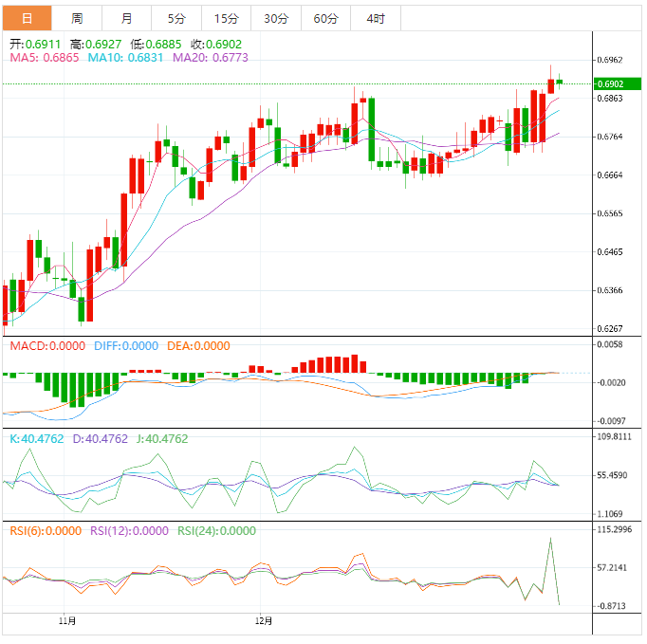Switch to the 周 weekly tab
The width and height of the screenshot is (647, 644).
click(77, 19)
